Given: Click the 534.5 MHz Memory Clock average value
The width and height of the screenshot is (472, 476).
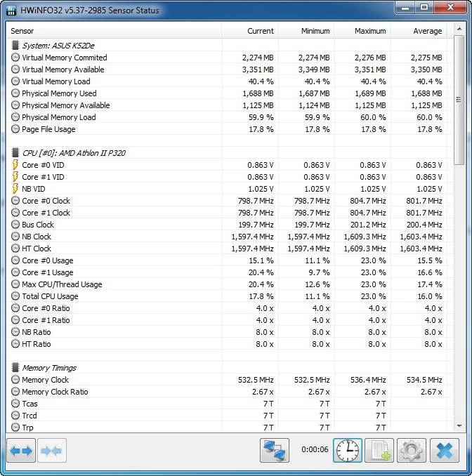Looking at the screenshot, I should point(424,380).
